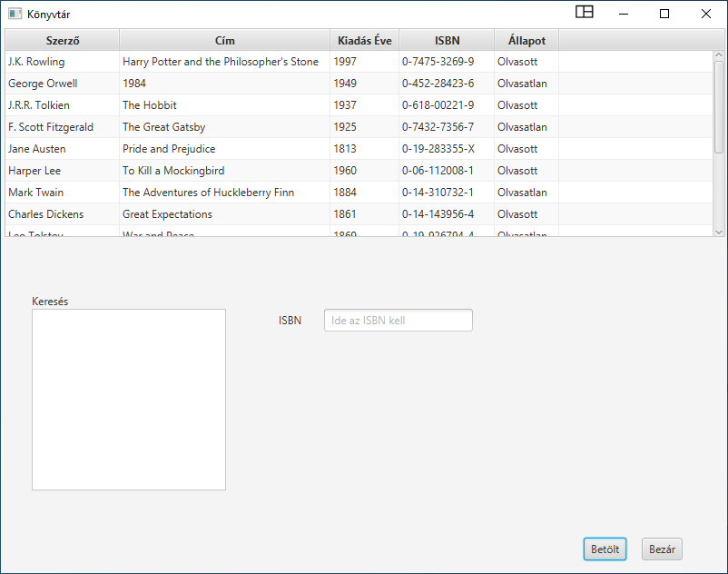
Task: Select the Pride and Prejudice row
Action: (x=272, y=149)
